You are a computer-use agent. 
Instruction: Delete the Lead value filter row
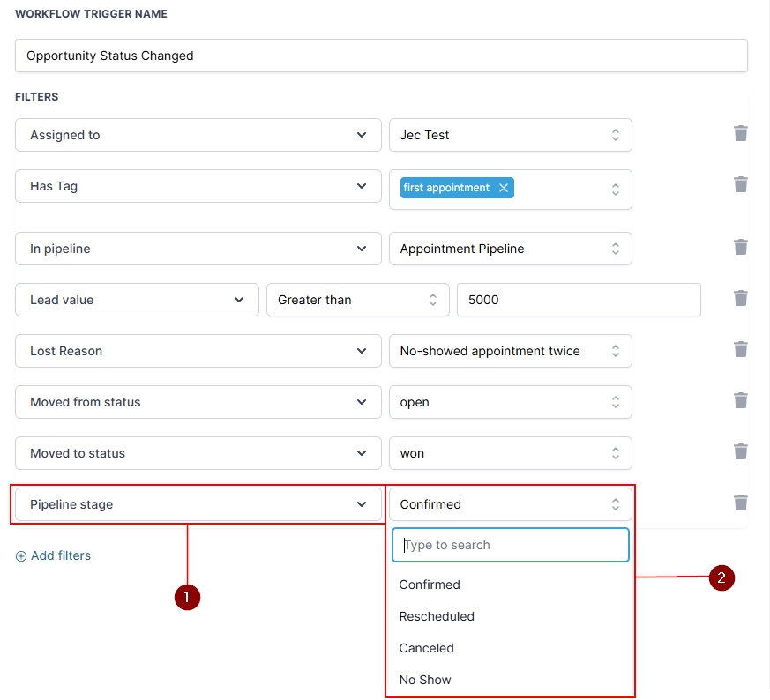tap(740, 298)
